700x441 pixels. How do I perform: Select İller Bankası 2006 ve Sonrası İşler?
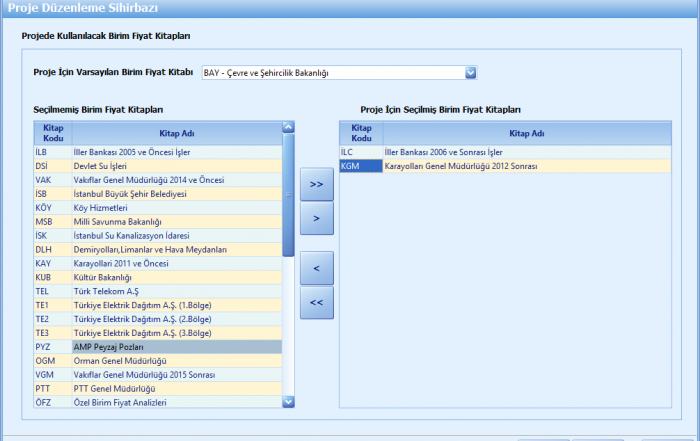[x=526, y=152]
